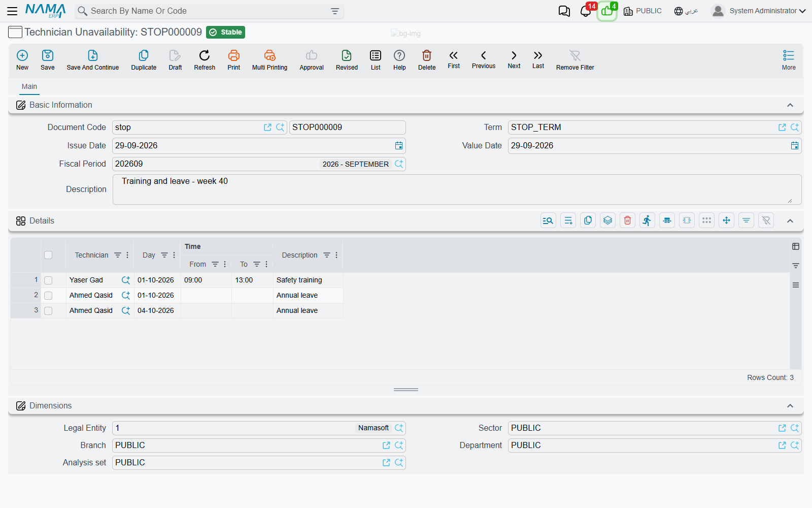Image resolution: width=812 pixels, height=508 pixels.
Task: Collapse the Basic Information section
Action: tap(790, 105)
